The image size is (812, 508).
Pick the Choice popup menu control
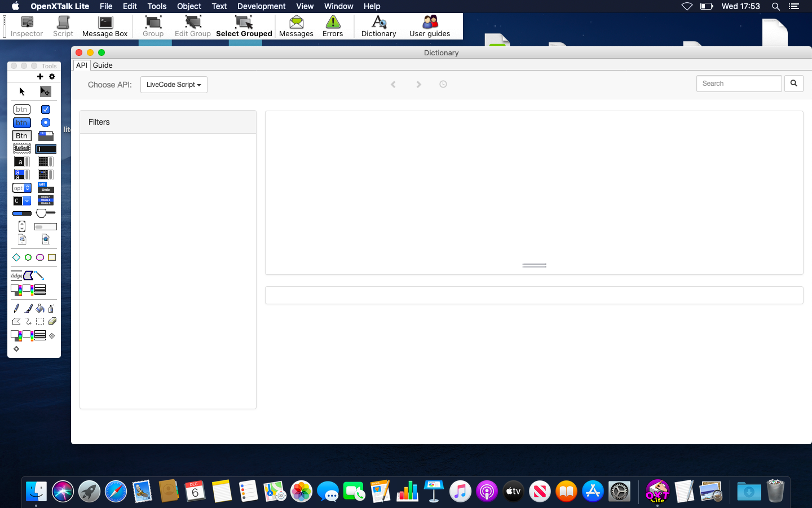point(46,200)
